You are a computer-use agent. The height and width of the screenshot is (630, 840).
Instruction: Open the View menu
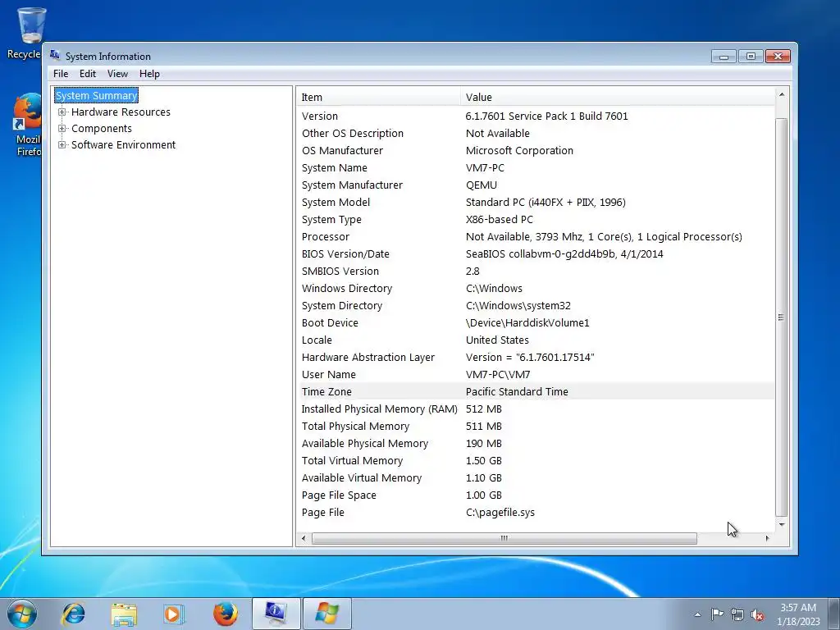117,74
